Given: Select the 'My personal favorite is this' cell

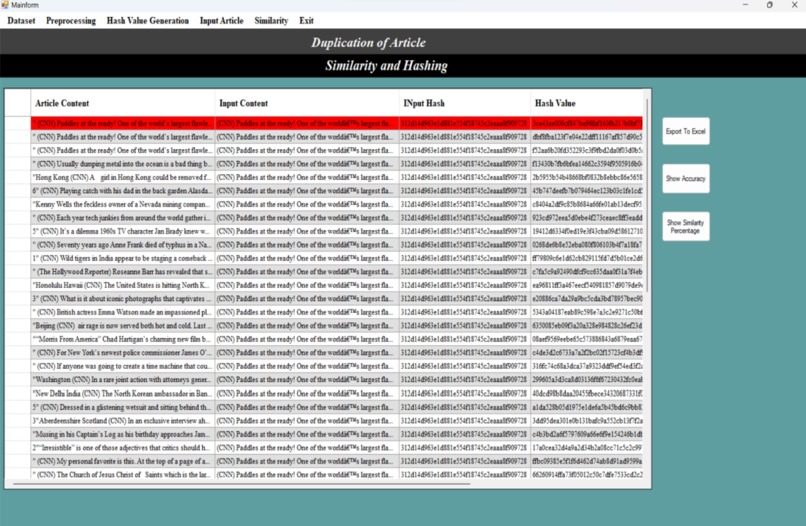Looking at the screenshot, I should tap(122, 461).
